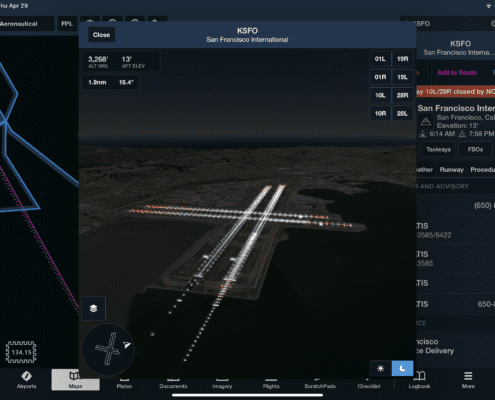Tap Add to Route link

457,72
